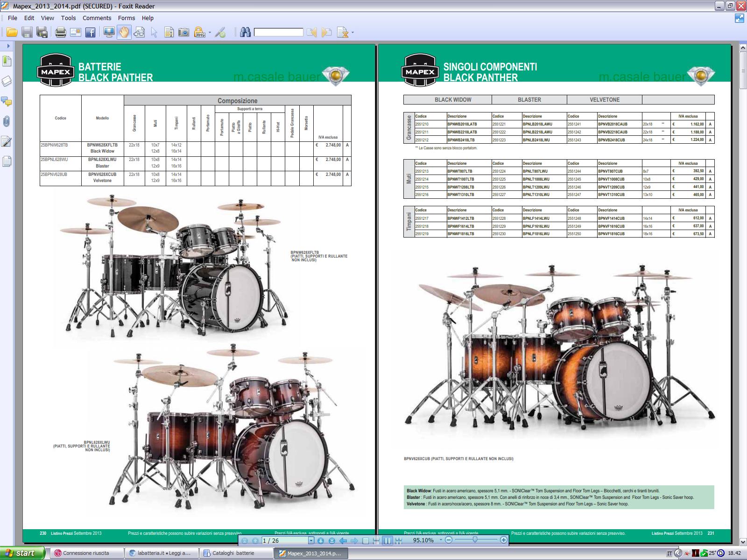This screenshot has width=747, height=560.
Task: Select the arrow pointer tool
Action: [x=154, y=32]
